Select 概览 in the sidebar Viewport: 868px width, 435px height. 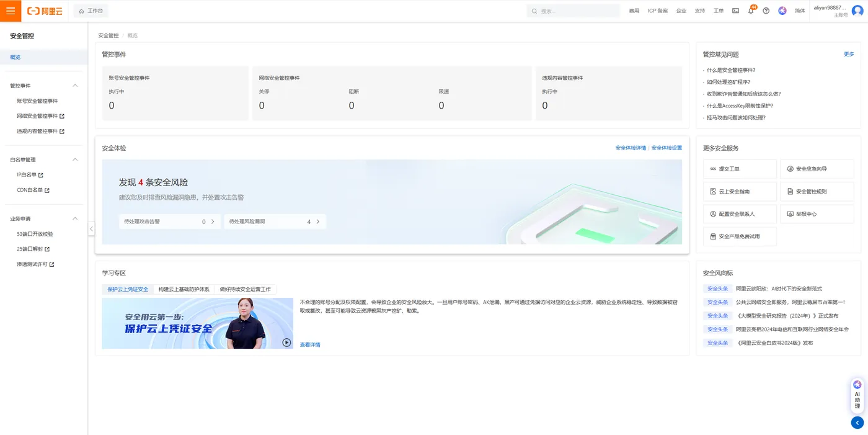pos(43,57)
